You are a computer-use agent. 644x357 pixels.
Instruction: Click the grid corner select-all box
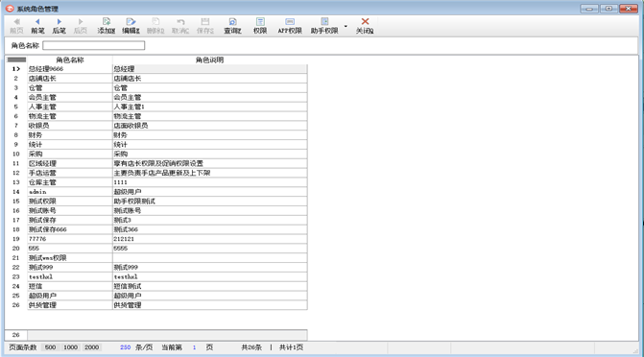(x=16, y=59)
